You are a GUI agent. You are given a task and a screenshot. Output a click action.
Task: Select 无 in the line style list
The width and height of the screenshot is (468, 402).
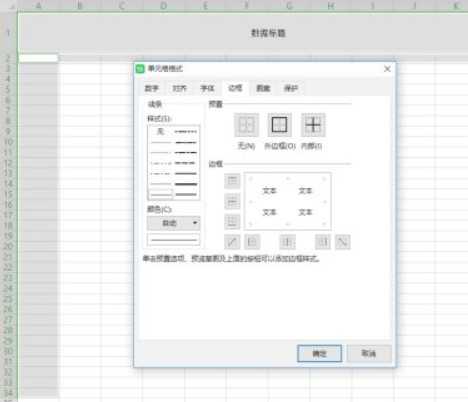click(161, 131)
